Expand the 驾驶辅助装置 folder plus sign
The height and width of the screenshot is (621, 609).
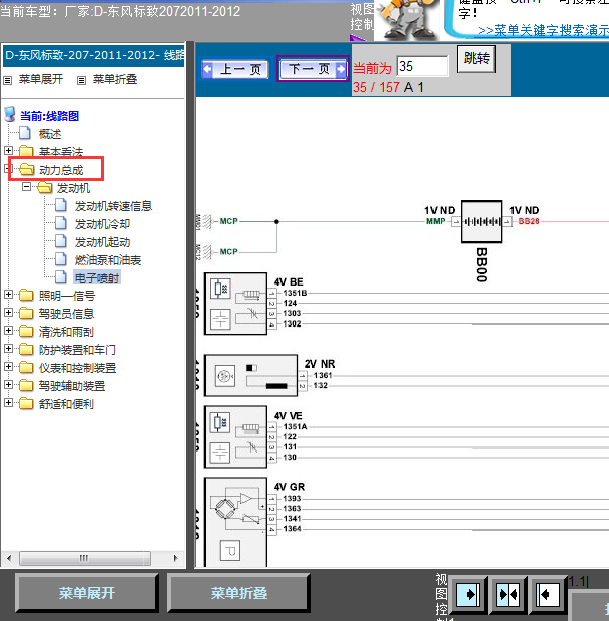(x=8, y=385)
